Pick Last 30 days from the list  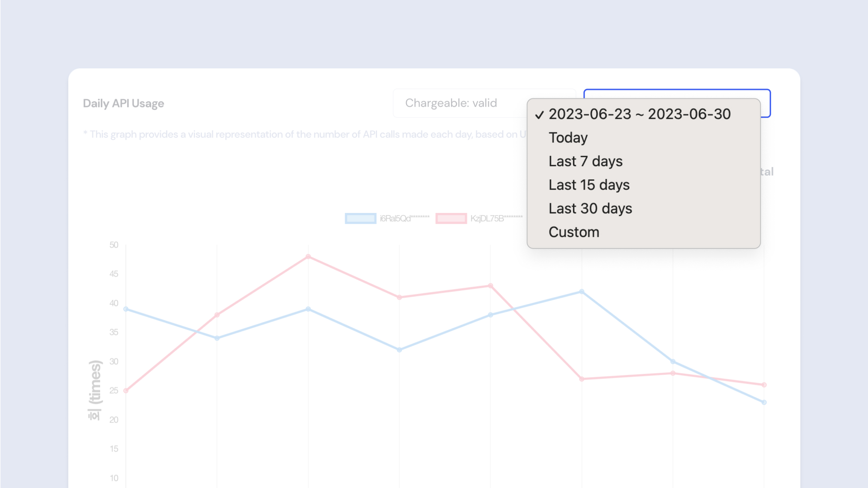point(643,209)
